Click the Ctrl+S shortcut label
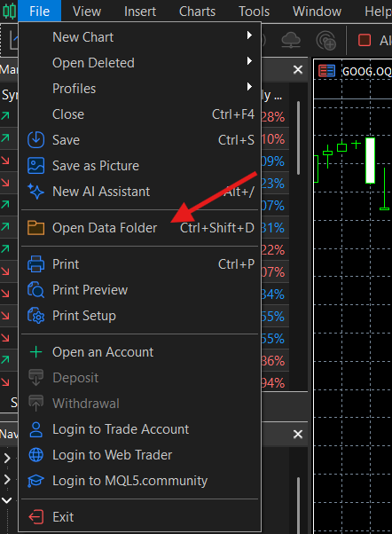Image resolution: width=392 pixels, height=534 pixels. point(236,140)
